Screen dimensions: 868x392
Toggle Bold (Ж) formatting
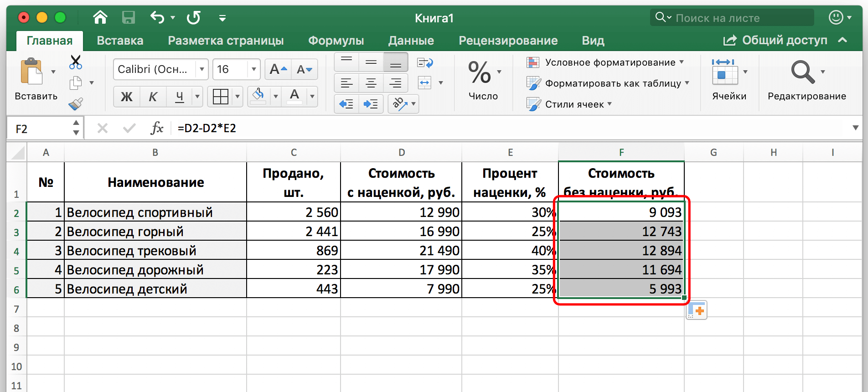coord(127,97)
